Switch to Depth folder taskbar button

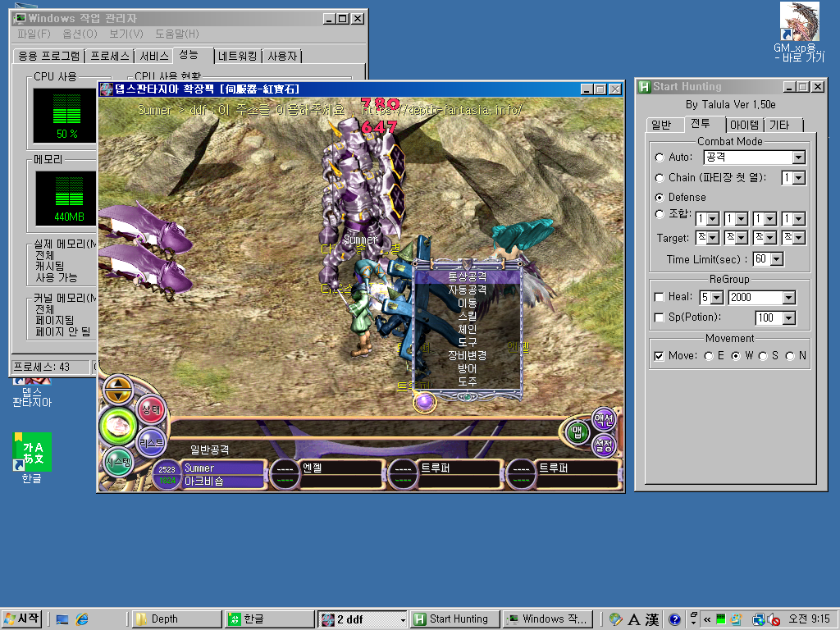[177, 619]
